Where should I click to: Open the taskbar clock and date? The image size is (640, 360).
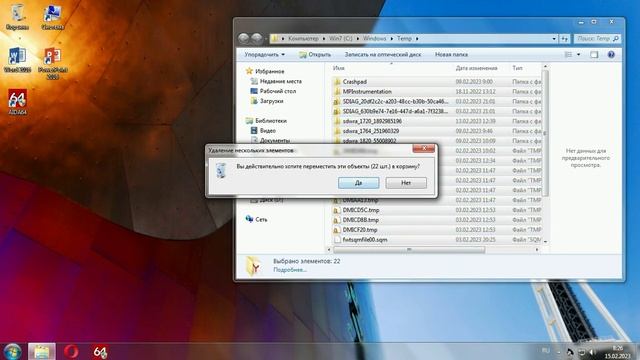(618, 352)
